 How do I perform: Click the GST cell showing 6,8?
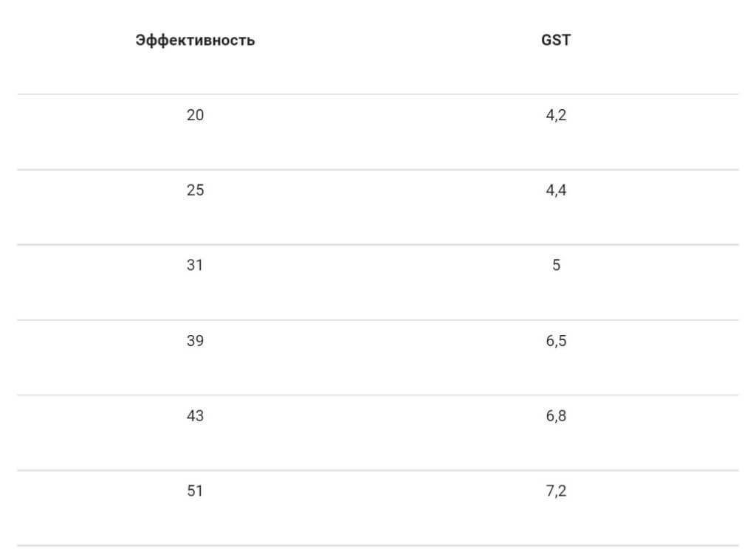[556, 416]
